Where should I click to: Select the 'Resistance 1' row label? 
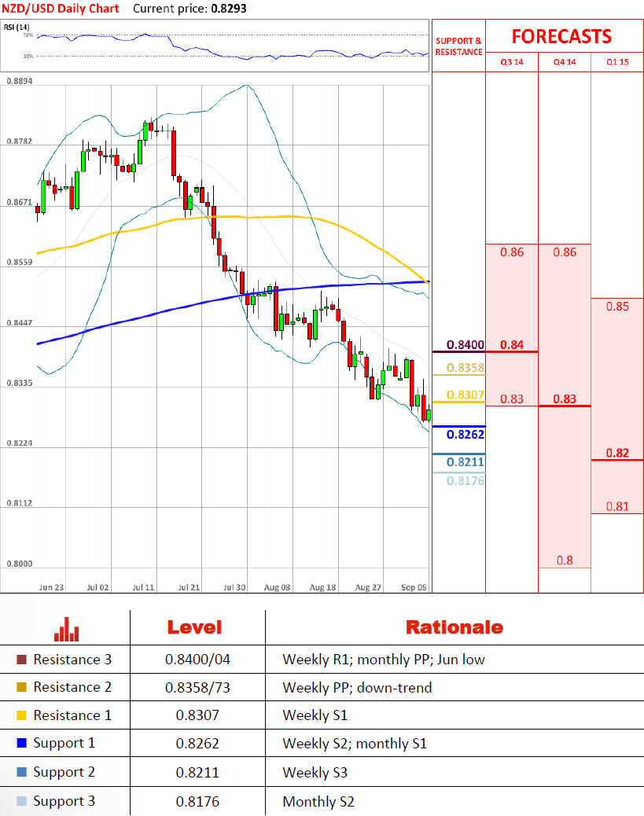pos(72,715)
